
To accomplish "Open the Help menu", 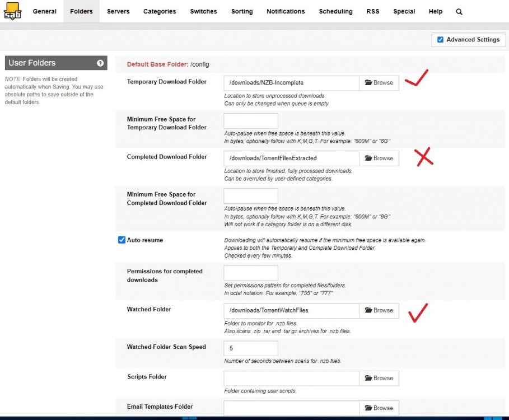I will point(435,11).
